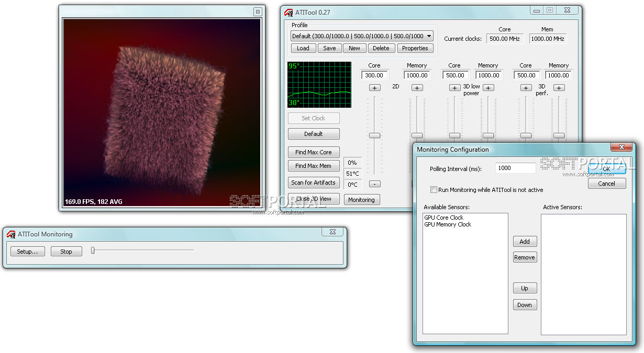Click the 3D low power Core field
Screen dimensions: 644x353
pos(454,75)
